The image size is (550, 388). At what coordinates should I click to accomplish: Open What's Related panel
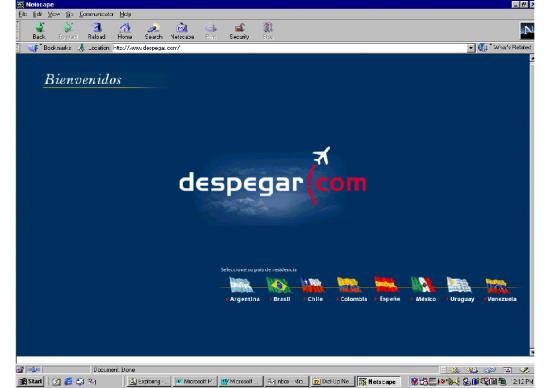(505, 47)
